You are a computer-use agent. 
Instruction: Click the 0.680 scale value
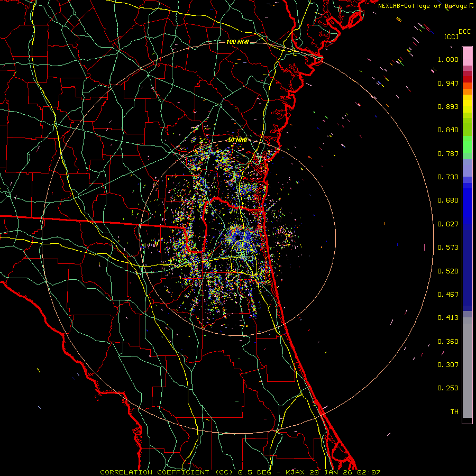[448, 200]
